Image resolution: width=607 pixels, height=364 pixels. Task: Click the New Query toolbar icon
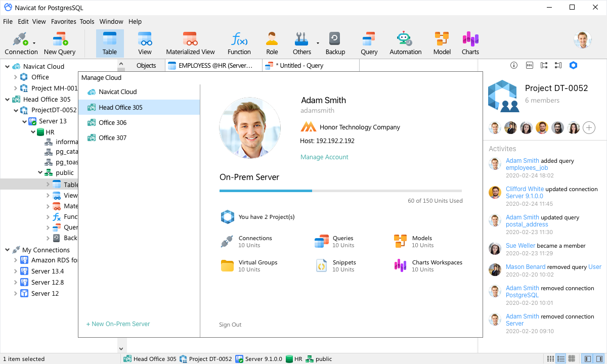(60, 43)
